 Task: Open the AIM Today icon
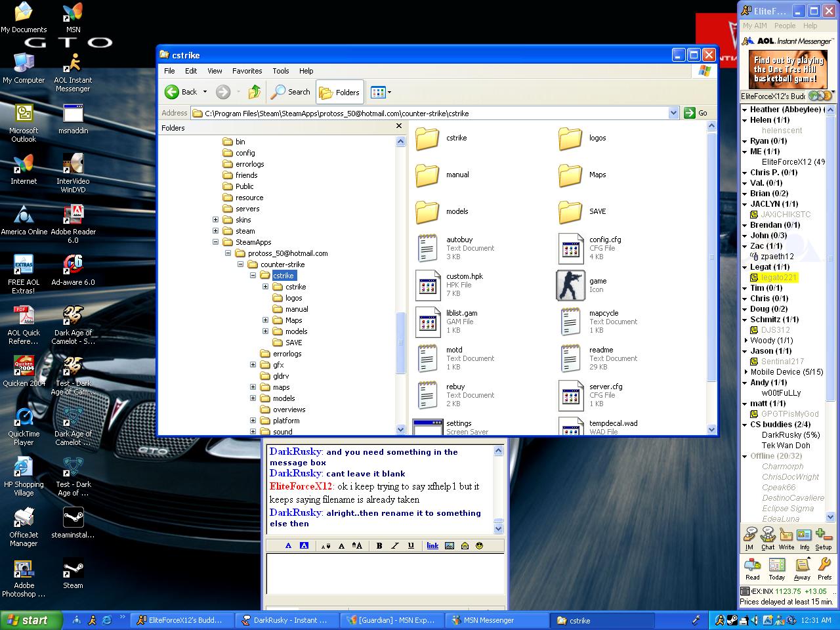777,569
